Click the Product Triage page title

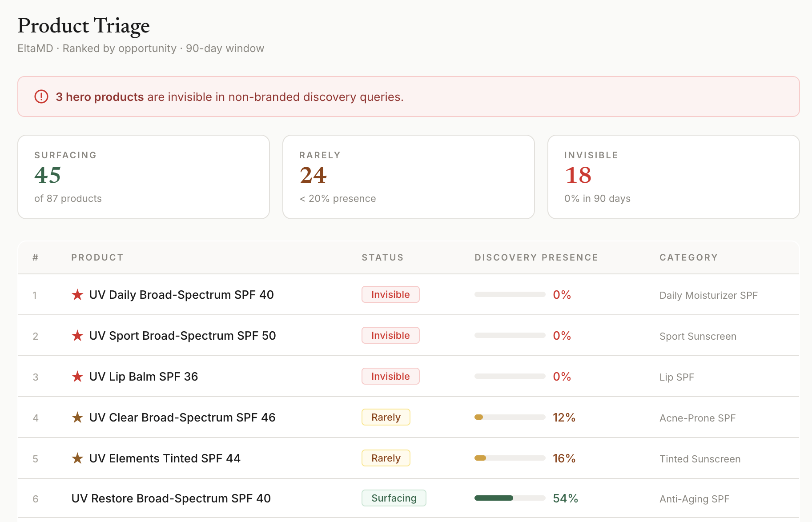(84, 26)
